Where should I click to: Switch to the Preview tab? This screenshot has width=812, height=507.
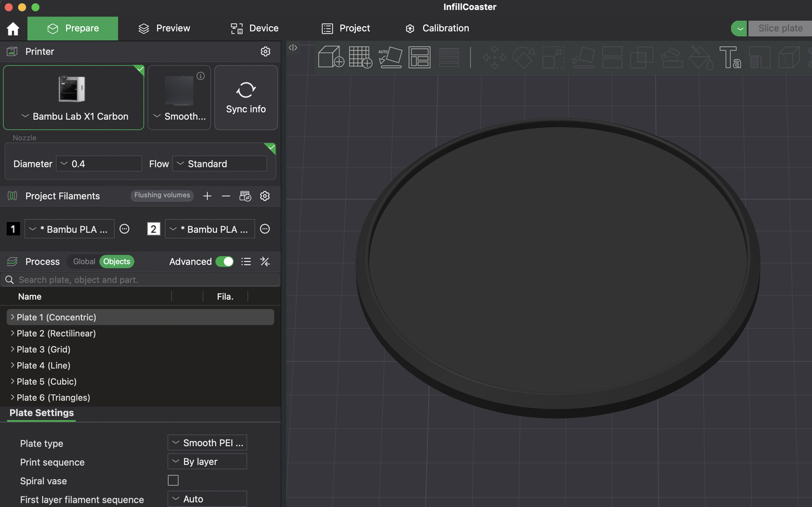coord(164,28)
